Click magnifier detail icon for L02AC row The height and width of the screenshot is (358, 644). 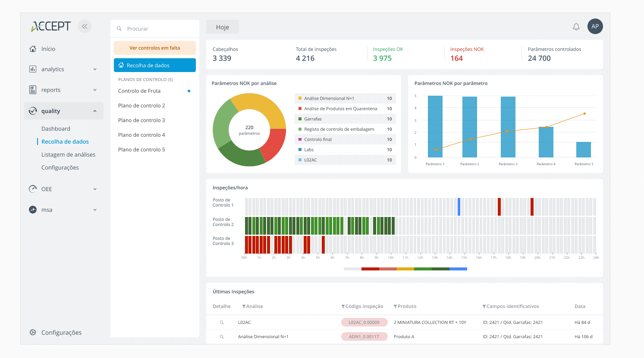pos(222,323)
